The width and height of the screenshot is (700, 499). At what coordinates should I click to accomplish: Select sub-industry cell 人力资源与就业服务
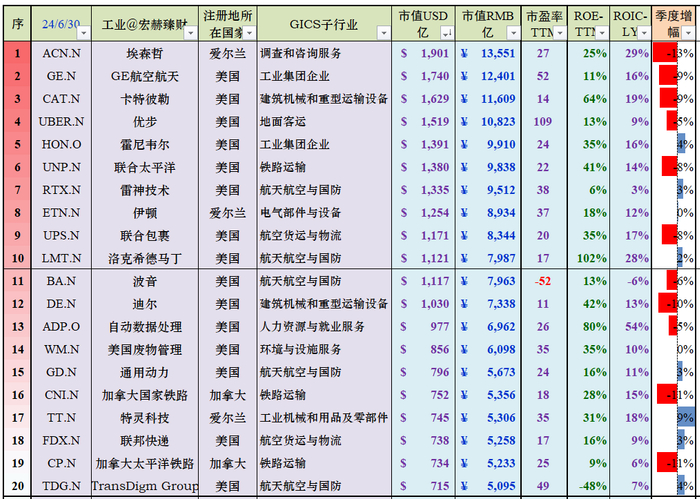tap(325, 327)
